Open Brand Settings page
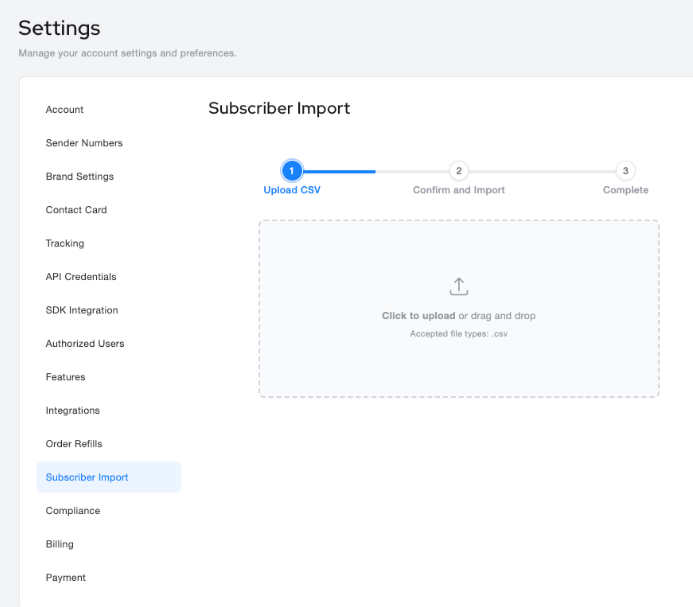 (80, 177)
